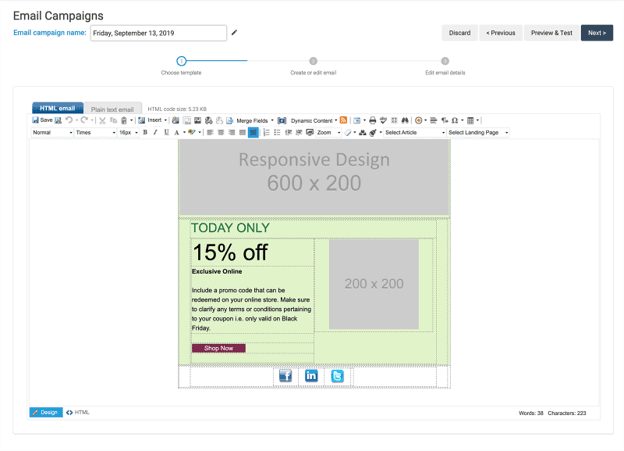Click the align center icon

pyautogui.click(x=221, y=133)
